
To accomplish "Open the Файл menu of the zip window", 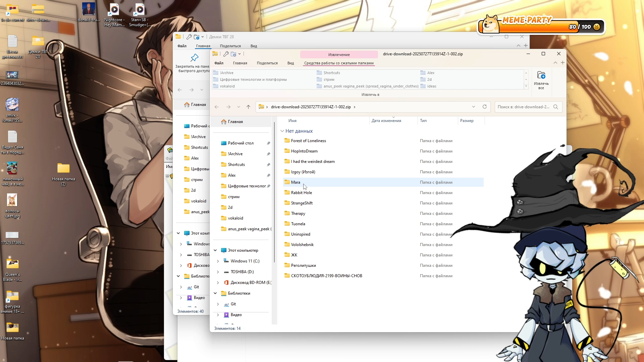I will 219,63.
